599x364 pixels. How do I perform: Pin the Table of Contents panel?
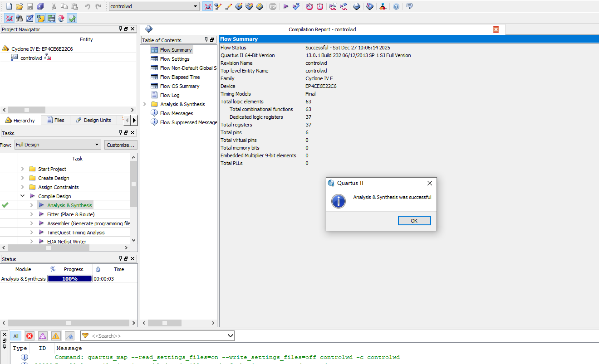click(206, 40)
